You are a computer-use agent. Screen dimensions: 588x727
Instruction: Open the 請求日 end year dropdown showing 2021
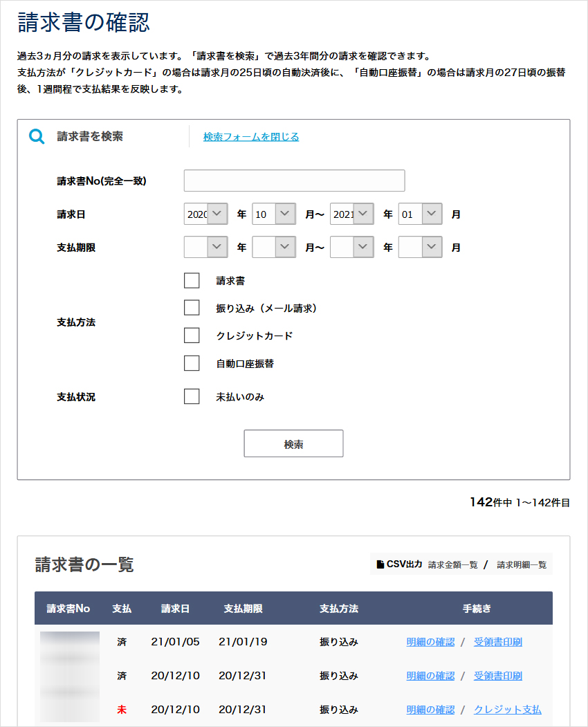click(x=351, y=214)
